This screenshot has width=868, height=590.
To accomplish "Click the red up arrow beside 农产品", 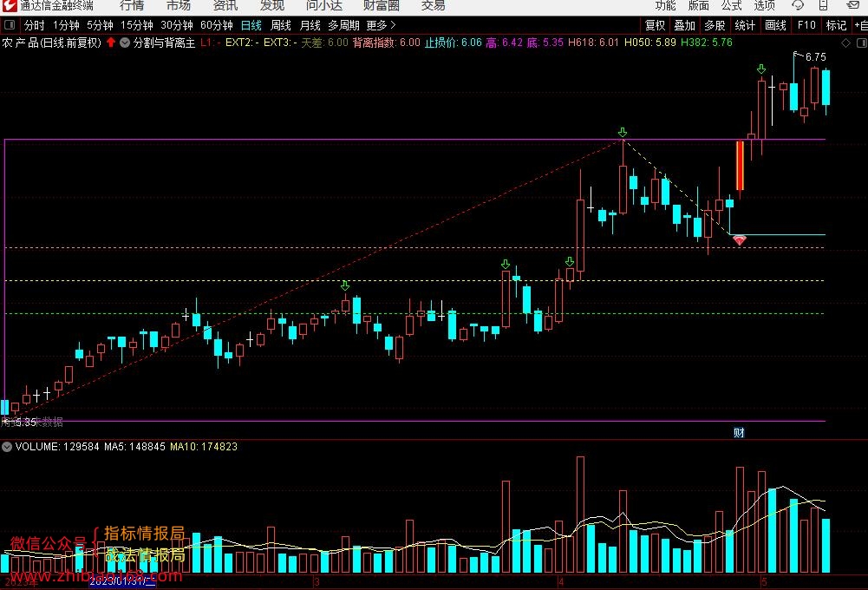I will (x=111, y=43).
